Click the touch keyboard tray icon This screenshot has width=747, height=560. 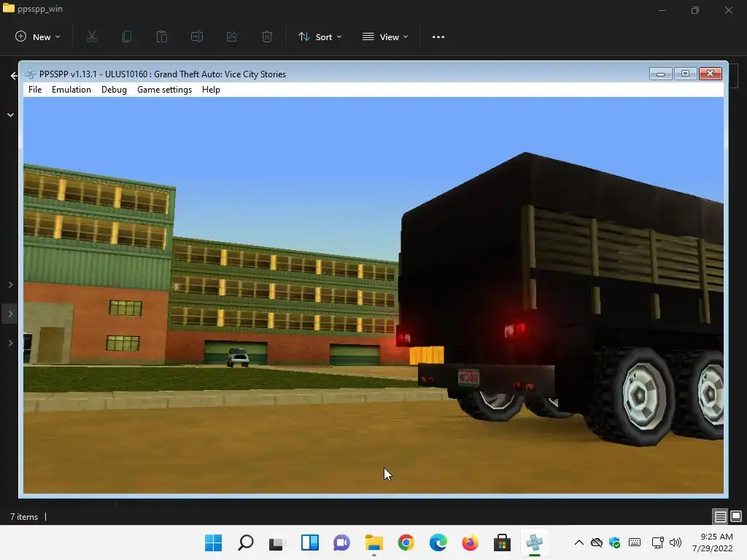(635, 542)
